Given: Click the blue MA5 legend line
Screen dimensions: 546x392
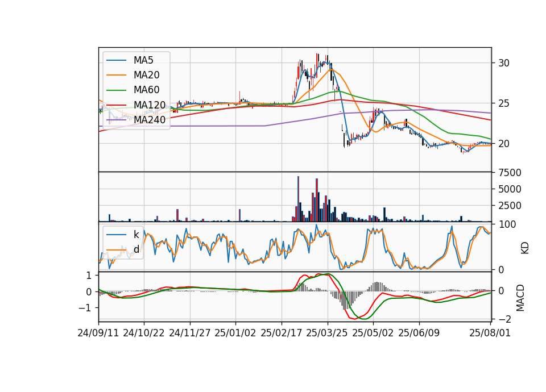Looking at the screenshot, I should [116, 61].
